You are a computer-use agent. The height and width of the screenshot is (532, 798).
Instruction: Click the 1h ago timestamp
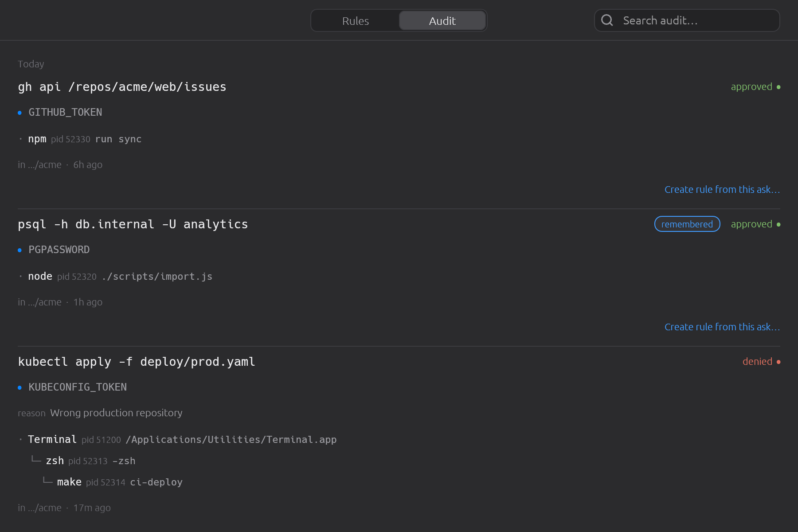[x=88, y=302]
